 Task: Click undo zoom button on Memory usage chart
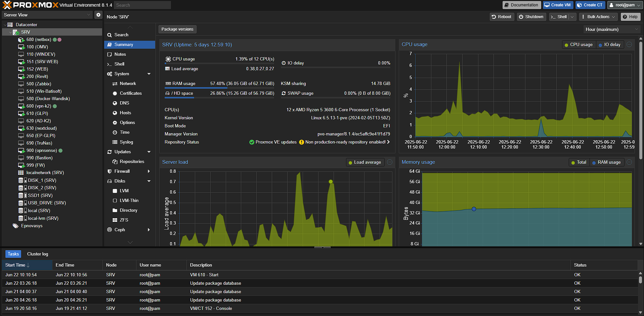(629, 162)
